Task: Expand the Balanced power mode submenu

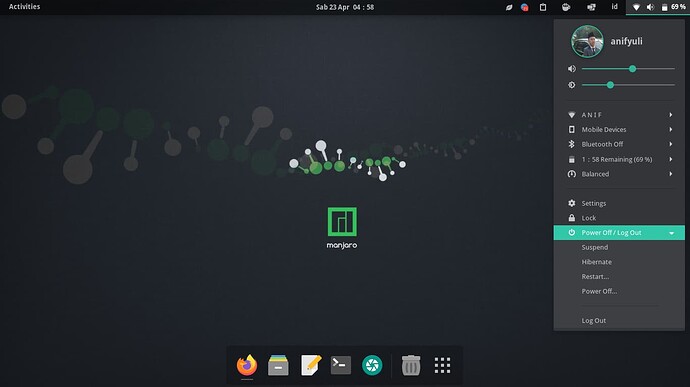Action: 620,174
